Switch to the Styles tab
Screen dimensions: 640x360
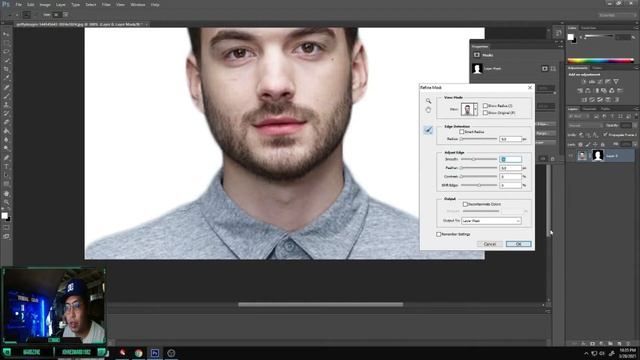(597, 68)
